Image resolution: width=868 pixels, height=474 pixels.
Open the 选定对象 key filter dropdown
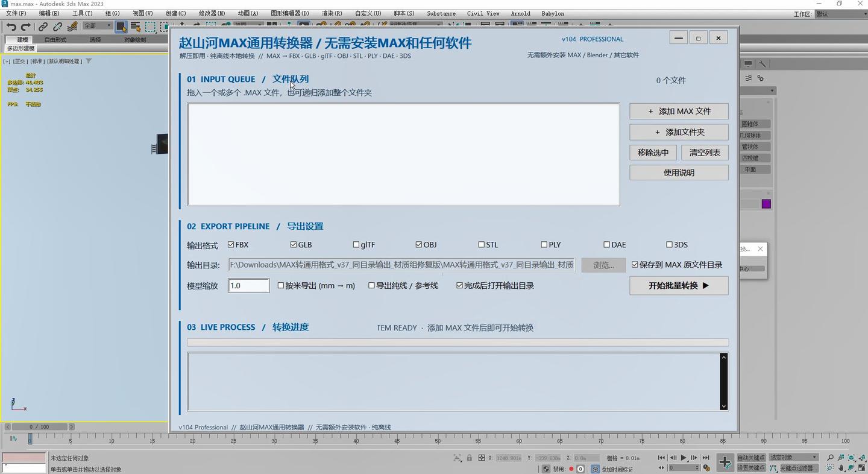[793, 458]
